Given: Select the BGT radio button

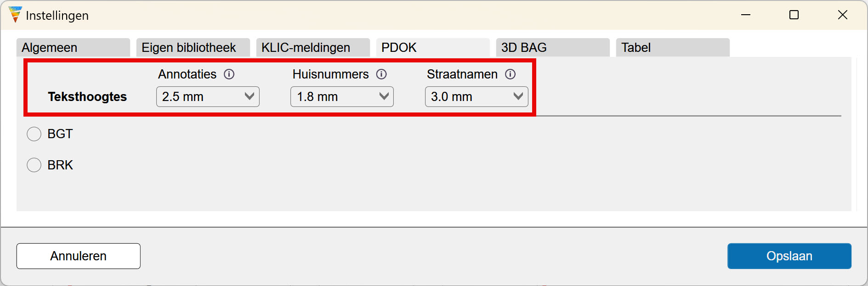Looking at the screenshot, I should pos(34,134).
